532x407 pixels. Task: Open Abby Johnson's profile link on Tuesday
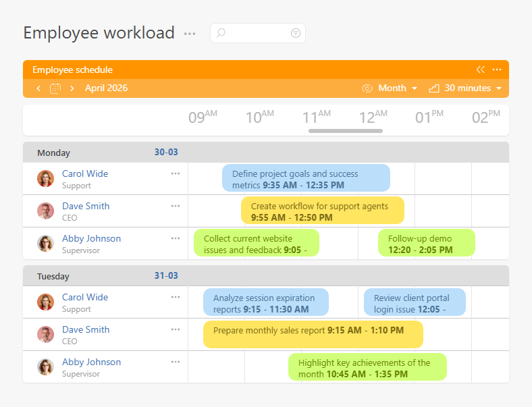(x=91, y=362)
